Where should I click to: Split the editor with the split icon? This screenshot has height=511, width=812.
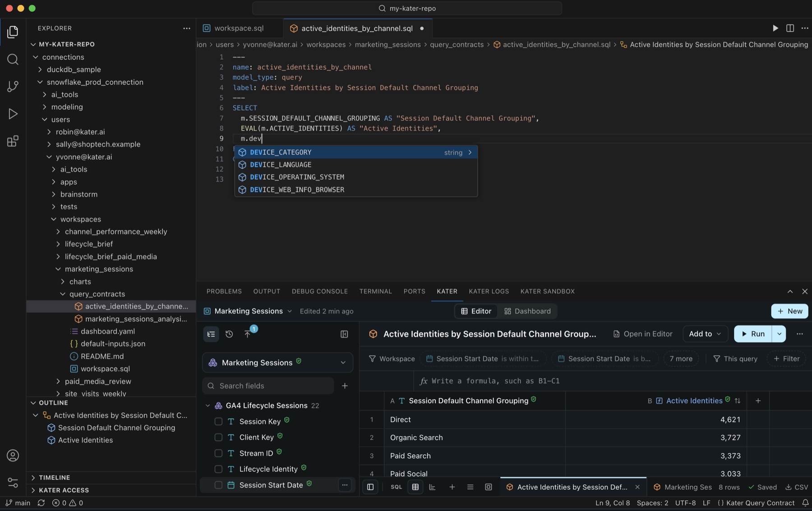tap(790, 28)
